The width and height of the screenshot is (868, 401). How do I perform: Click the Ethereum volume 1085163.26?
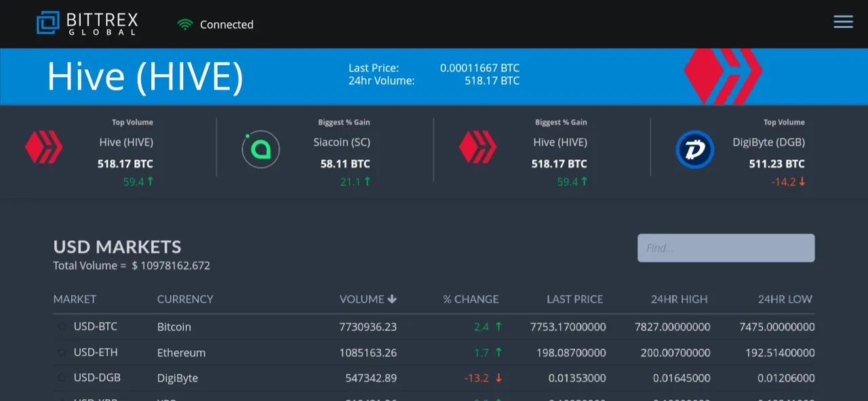[x=368, y=352]
